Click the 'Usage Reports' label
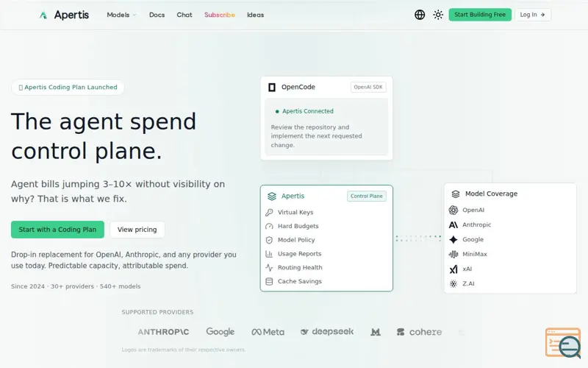The height and width of the screenshot is (368, 588). (300, 254)
